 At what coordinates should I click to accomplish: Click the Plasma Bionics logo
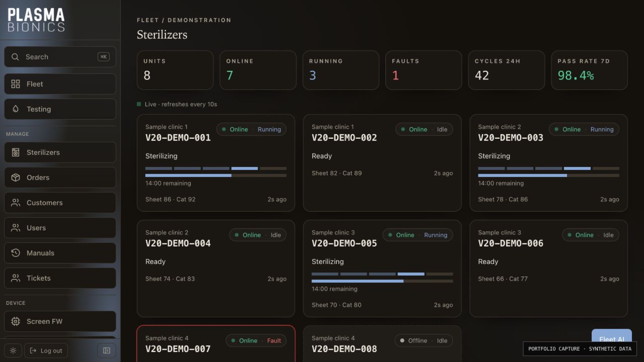[x=36, y=20]
